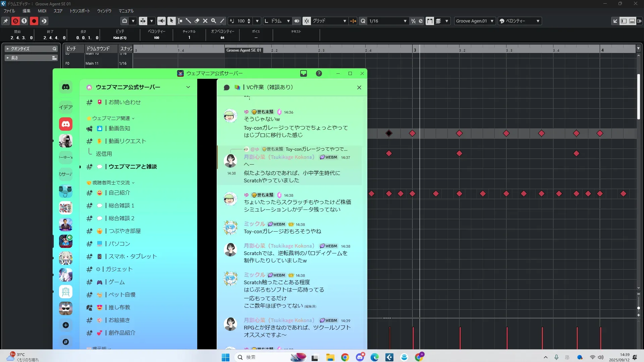This screenshot has height=362, width=644.
Task: Open the Groove Agen.01 drum map dropdown
Action: click(474, 21)
